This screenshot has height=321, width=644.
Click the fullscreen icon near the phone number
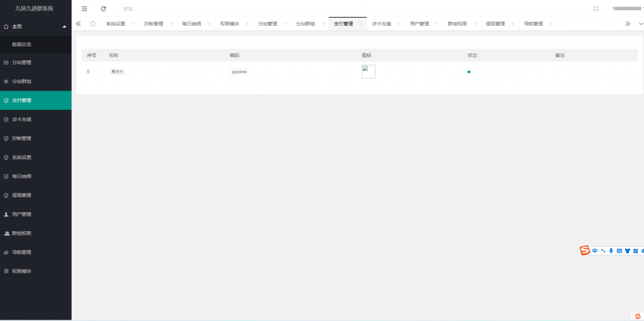596,9
